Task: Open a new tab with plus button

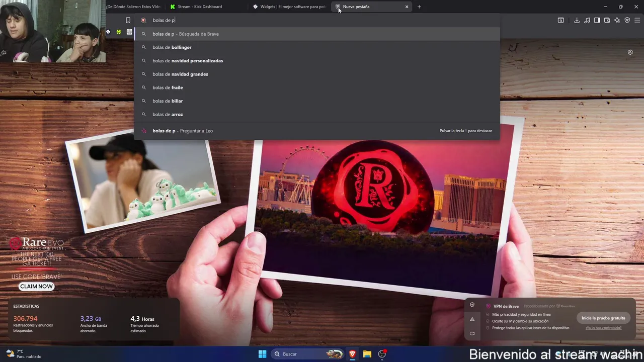Action: click(x=419, y=7)
